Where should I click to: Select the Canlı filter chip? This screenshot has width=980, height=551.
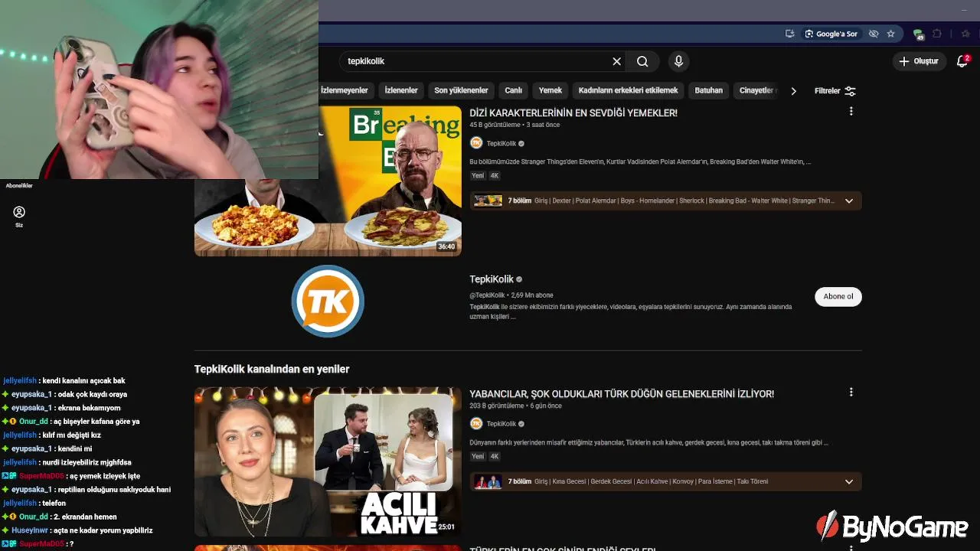[513, 90]
